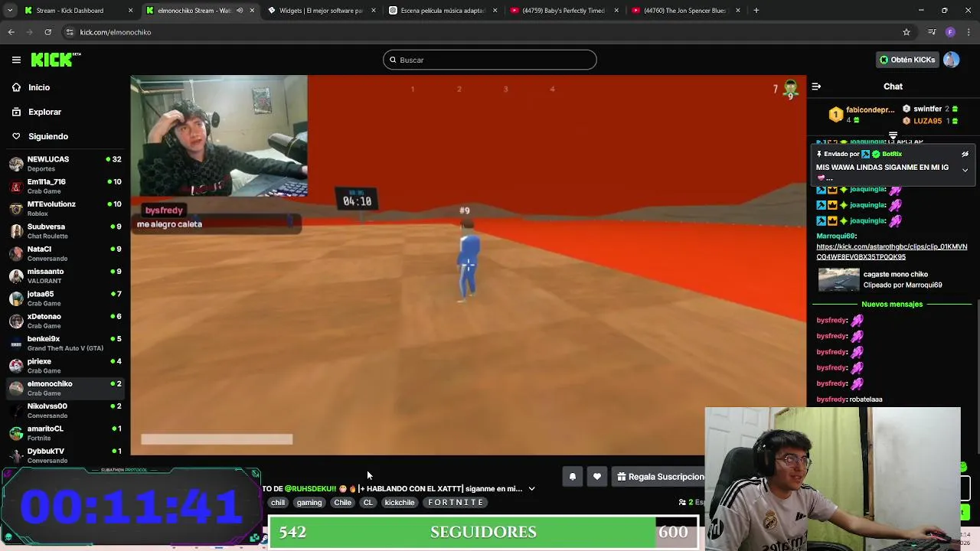Close the Widgets browser tab
Viewport: 980px width, 551px height.
[x=373, y=11]
